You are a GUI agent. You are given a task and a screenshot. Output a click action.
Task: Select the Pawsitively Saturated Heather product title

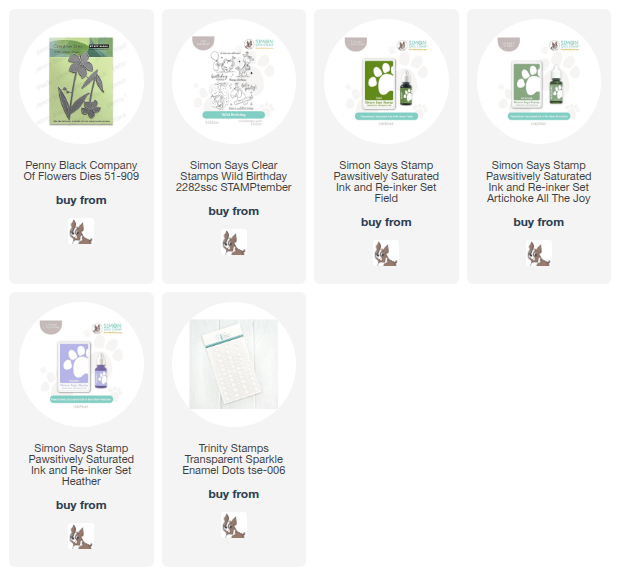(81, 465)
